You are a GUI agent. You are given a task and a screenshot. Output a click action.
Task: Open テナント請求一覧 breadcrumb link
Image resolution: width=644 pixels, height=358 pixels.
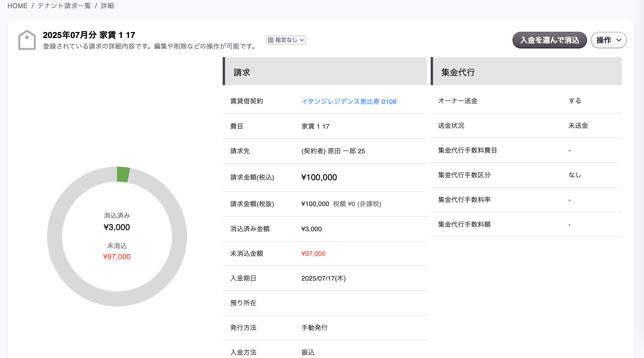tap(64, 6)
